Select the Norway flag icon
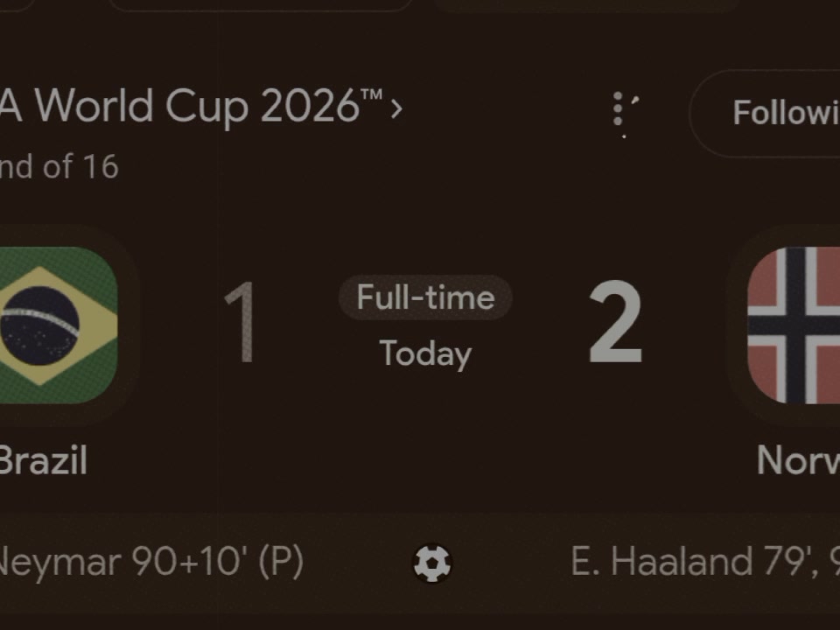The width and height of the screenshot is (840, 630). point(794,325)
